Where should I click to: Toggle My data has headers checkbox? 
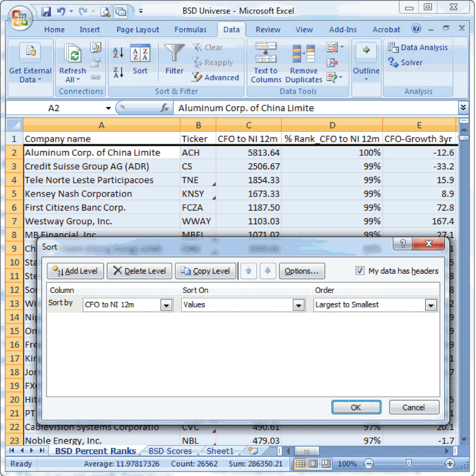pos(360,271)
